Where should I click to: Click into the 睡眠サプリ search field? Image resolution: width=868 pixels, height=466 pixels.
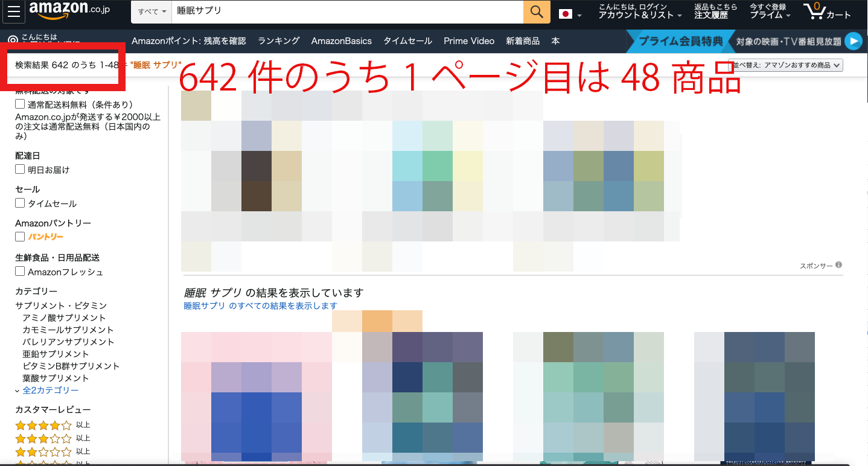tap(347, 12)
